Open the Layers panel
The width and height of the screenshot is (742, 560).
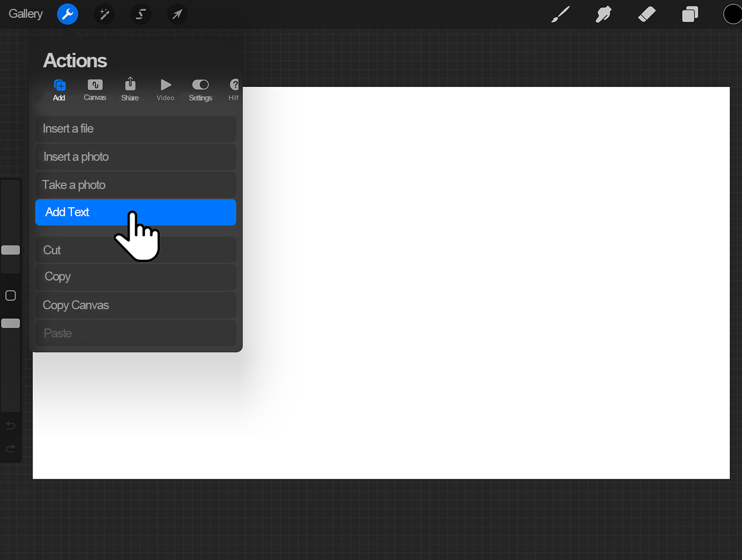pyautogui.click(x=690, y=14)
